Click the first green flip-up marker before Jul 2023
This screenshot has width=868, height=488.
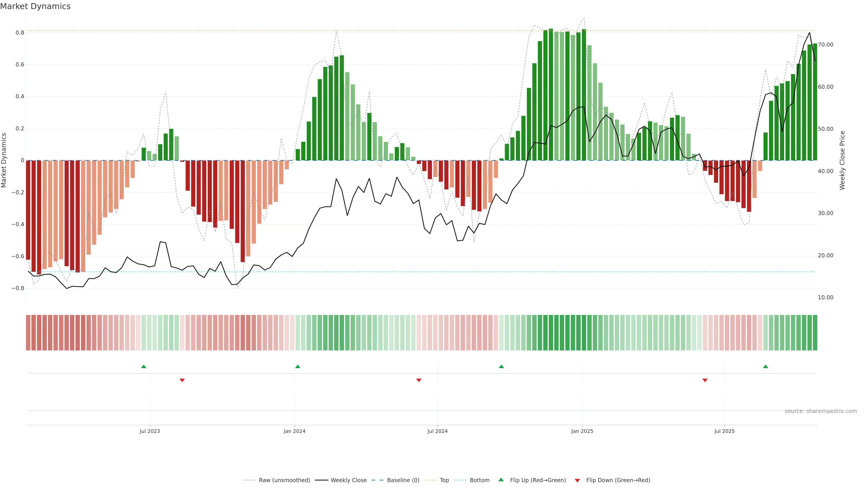(x=144, y=366)
